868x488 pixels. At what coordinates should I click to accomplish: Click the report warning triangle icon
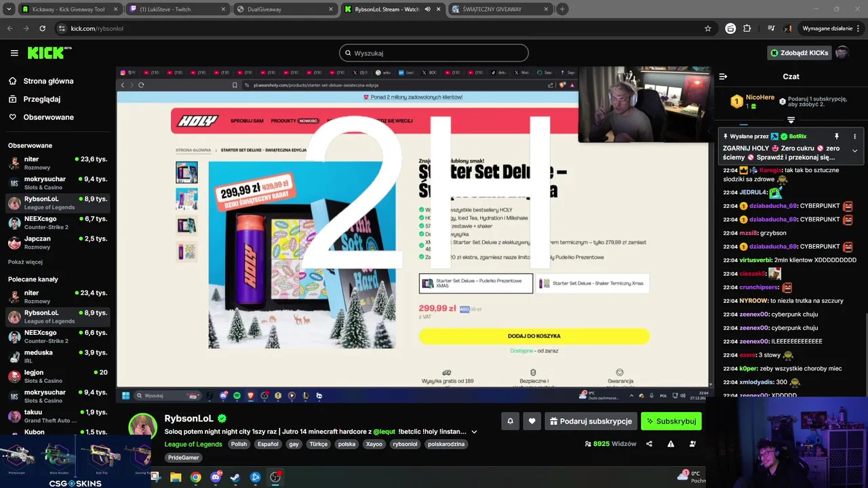click(x=671, y=444)
